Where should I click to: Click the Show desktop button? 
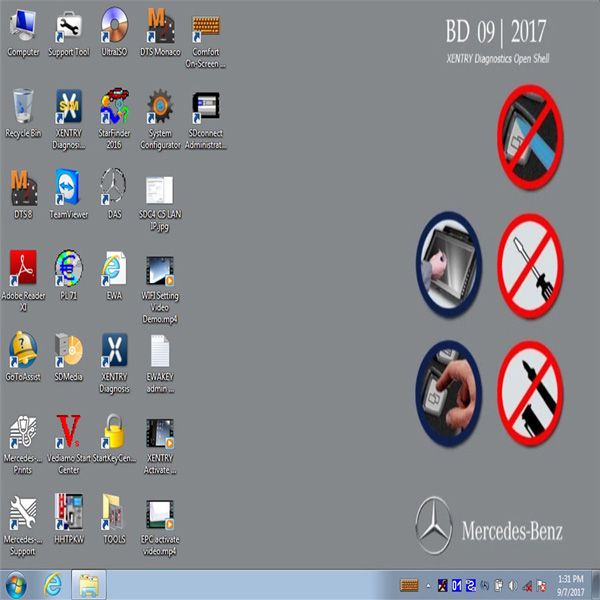(x=596, y=585)
